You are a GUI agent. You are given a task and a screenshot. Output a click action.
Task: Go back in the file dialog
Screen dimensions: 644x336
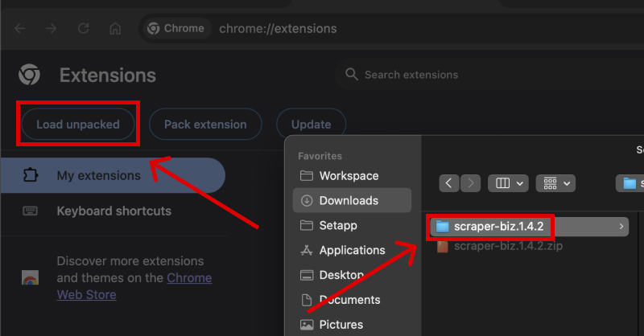point(449,183)
